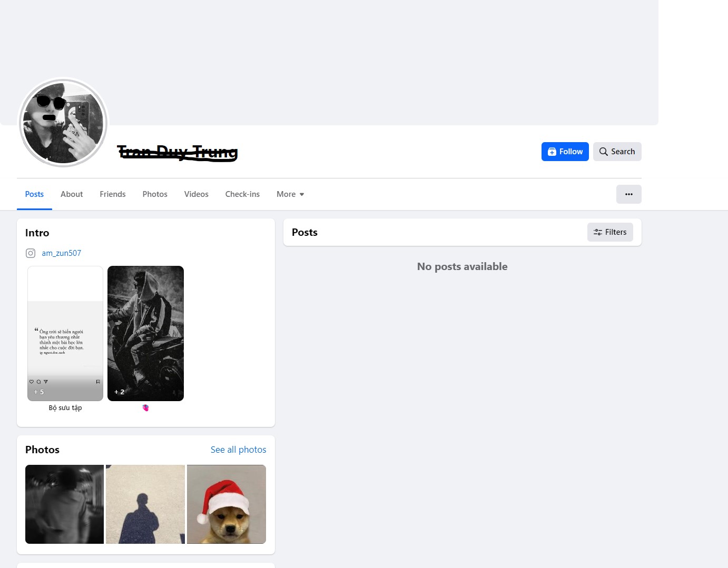
Task: View the blurry black-and-white photo
Action: coord(64,504)
